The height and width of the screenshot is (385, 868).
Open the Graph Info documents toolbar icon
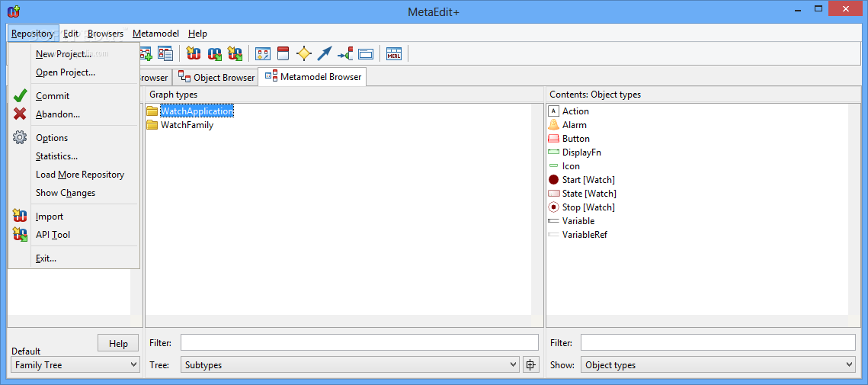point(165,53)
